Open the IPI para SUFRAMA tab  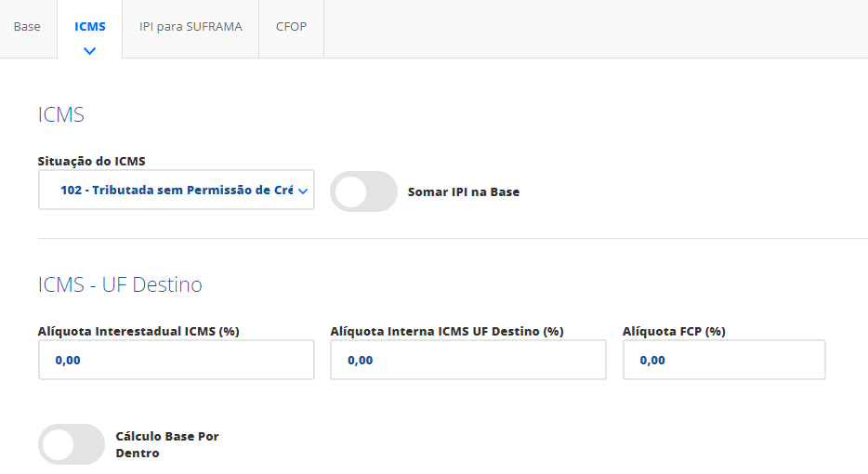[191, 27]
